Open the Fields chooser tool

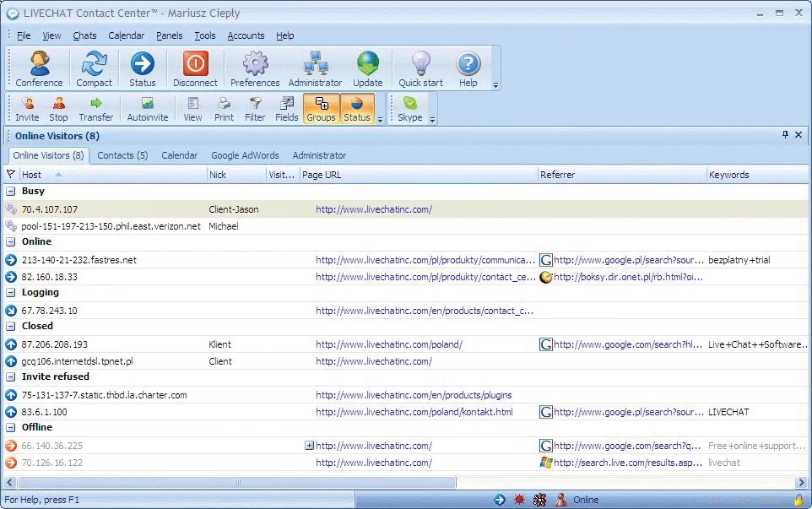pyautogui.click(x=286, y=110)
